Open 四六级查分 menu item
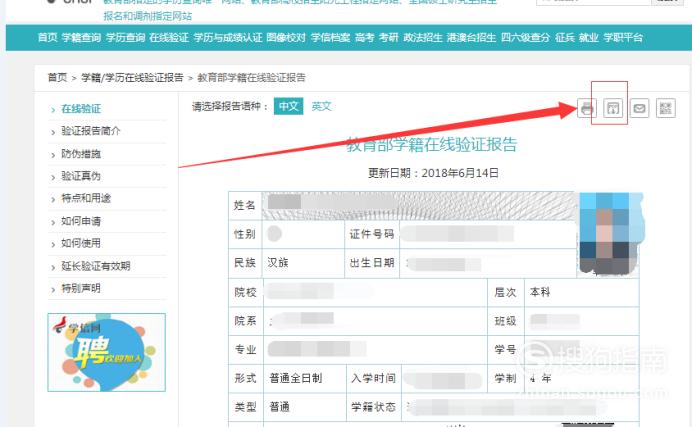This screenshot has height=427, width=692. click(x=526, y=37)
